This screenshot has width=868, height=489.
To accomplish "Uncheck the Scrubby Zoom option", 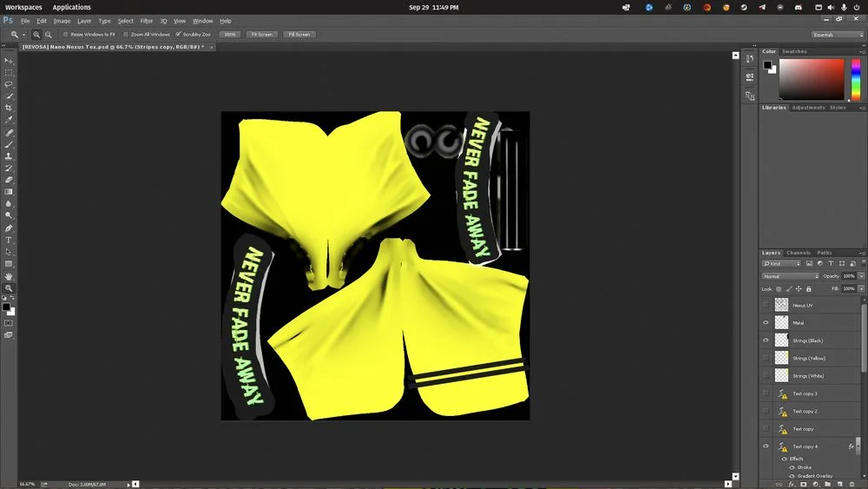I will click(x=179, y=35).
